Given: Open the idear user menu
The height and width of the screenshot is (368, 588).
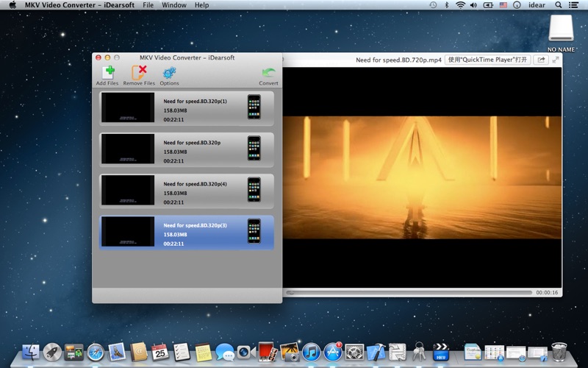Looking at the screenshot, I should click(537, 5).
